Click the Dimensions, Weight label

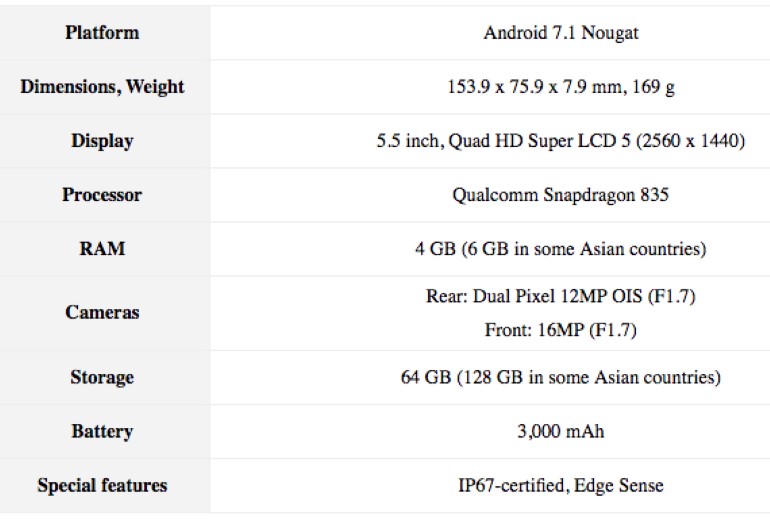102,87
